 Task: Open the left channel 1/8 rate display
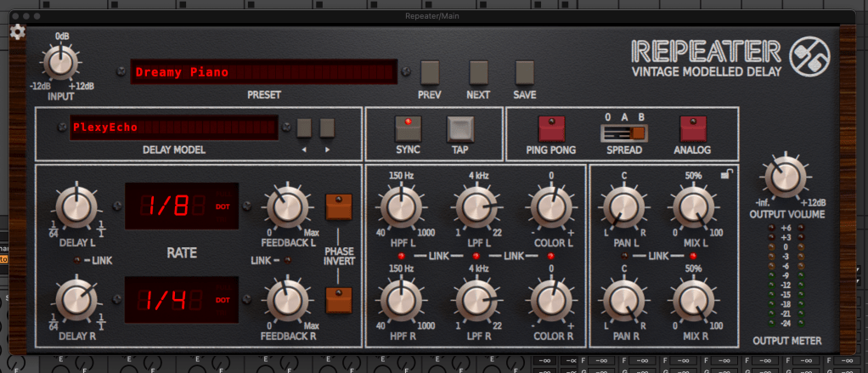(x=182, y=206)
